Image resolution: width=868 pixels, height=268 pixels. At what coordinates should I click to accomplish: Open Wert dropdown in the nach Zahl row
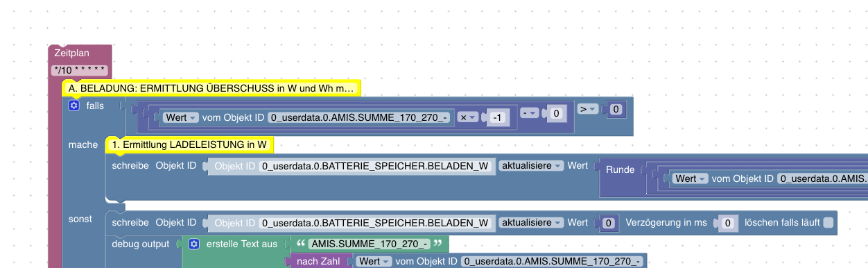(374, 261)
